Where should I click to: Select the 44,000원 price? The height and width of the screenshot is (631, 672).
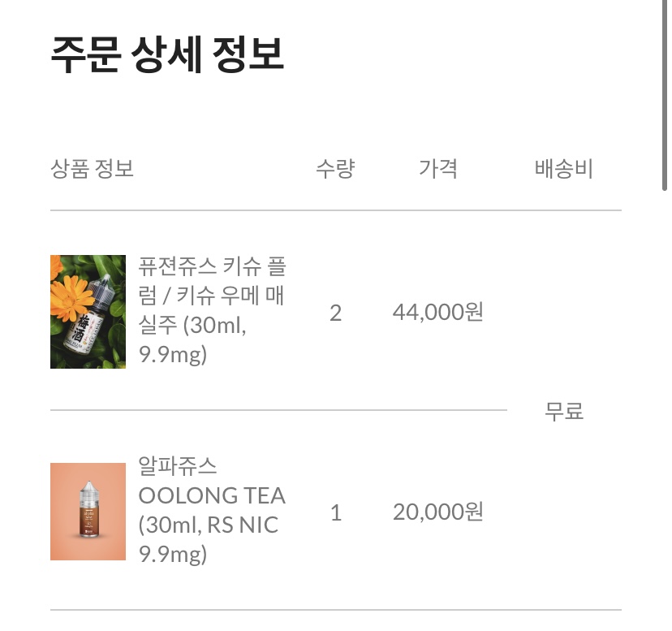438,313
